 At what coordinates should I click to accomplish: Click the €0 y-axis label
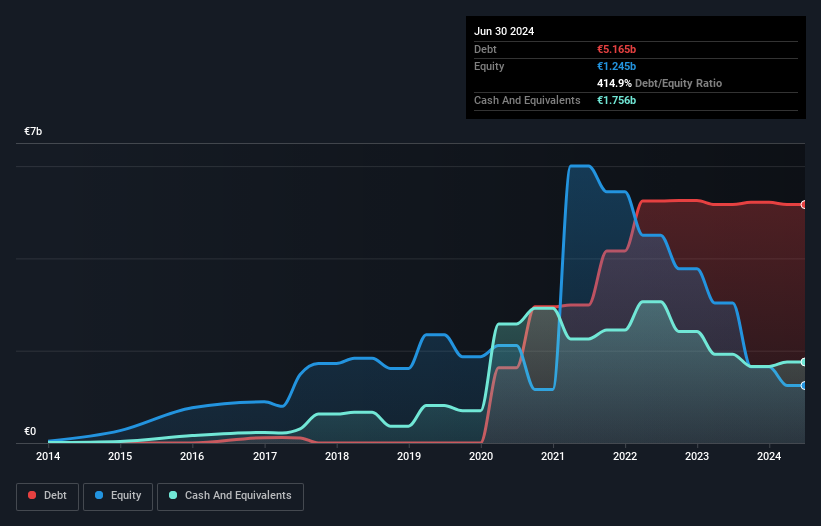(x=30, y=431)
